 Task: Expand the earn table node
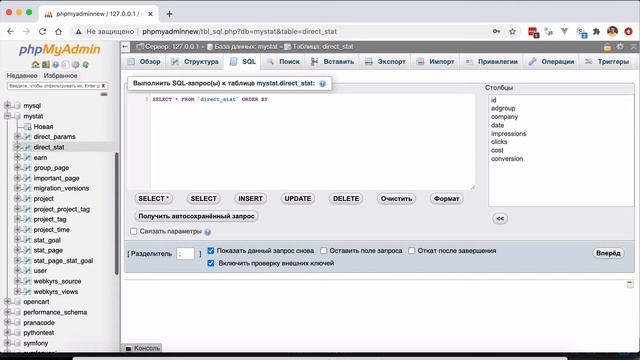pyautogui.click(x=18, y=157)
